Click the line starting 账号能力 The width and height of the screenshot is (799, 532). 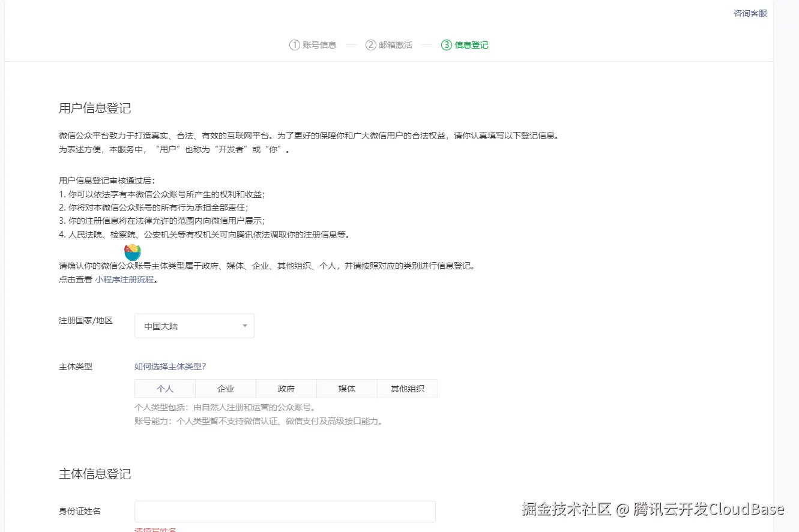(x=259, y=421)
